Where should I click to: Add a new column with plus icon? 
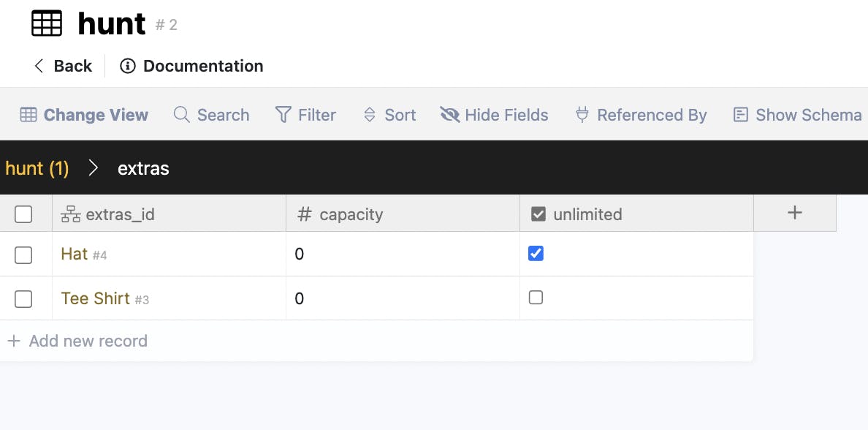795,213
